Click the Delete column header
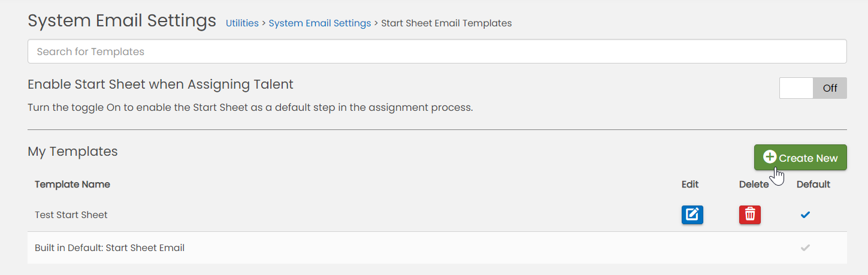Image resolution: width=868 pixels, height=275 pixels. click(754, 185)
